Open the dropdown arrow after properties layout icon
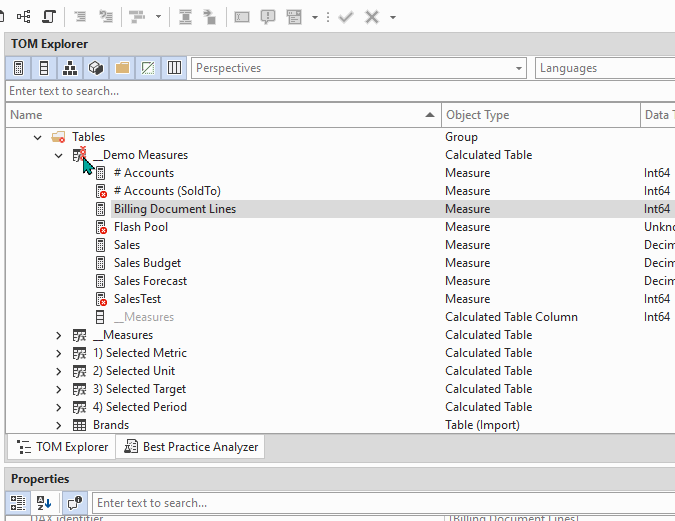This screenshot has height=521, width=675. click(x=315, y=18)
